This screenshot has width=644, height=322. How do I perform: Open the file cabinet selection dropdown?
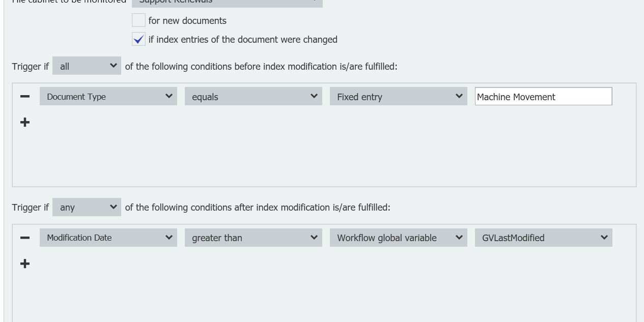227,2
